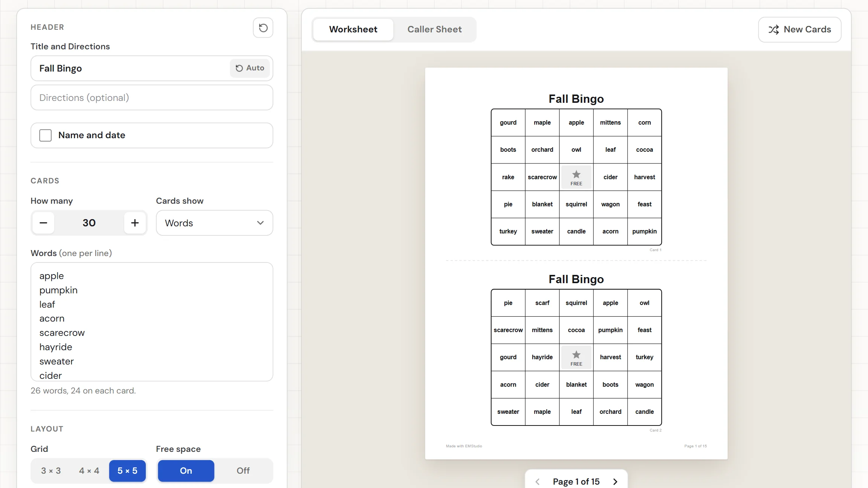Image resolution: width=868 pixels, height=488 pixels.
Task: Click inside the Words list textarea
Action: click(152, 322)
